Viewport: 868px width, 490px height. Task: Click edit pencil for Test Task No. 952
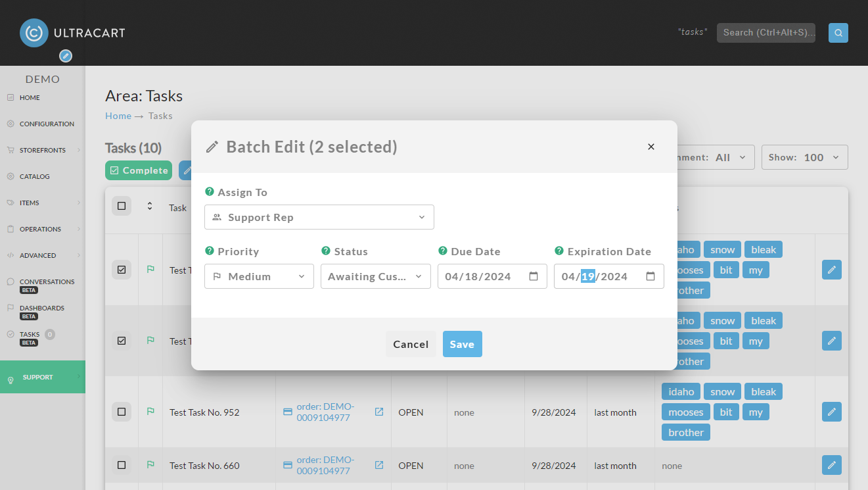coord(832,412)
